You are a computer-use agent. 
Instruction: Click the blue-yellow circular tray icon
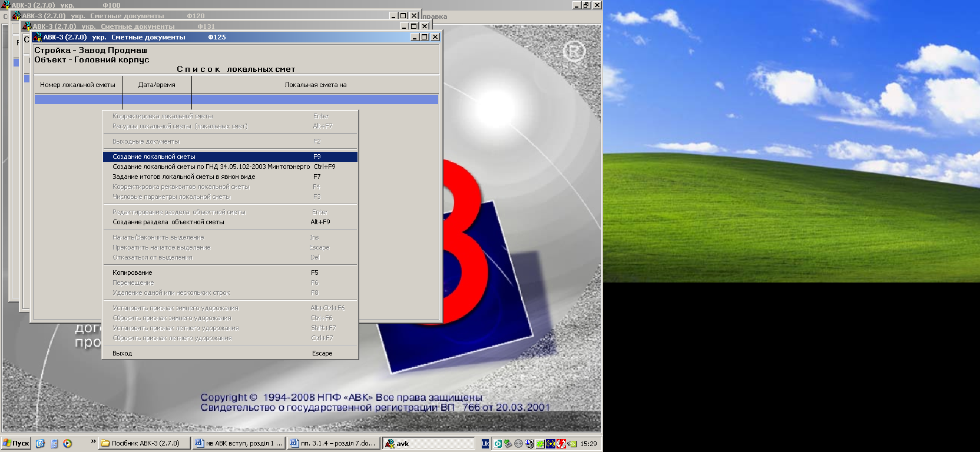click(551, 444)
